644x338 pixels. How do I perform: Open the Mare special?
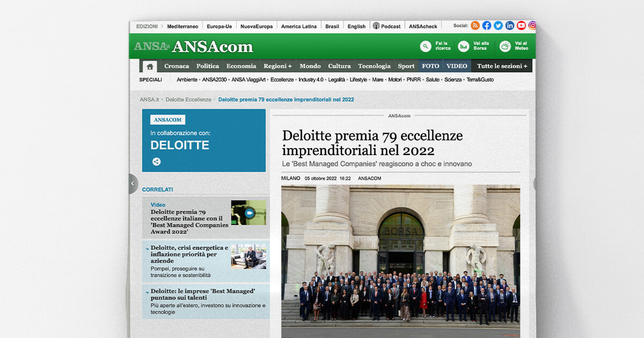point(378,79)
